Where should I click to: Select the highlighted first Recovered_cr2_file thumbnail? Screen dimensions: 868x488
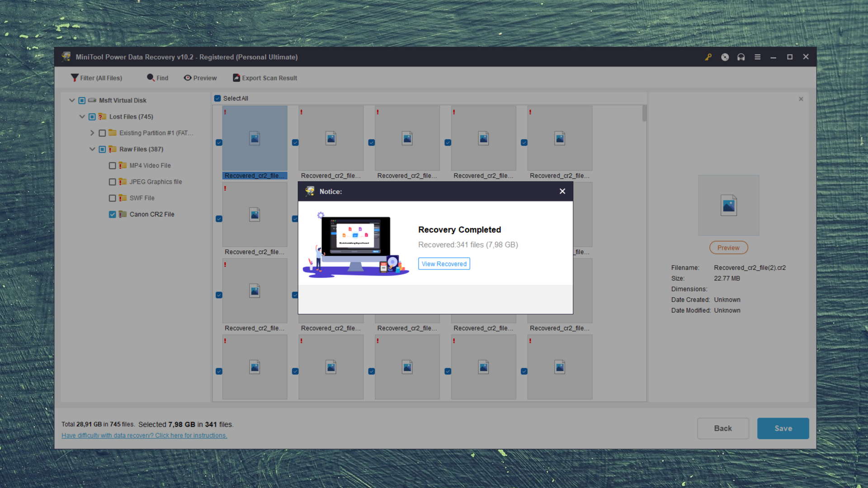coord(255,138)
